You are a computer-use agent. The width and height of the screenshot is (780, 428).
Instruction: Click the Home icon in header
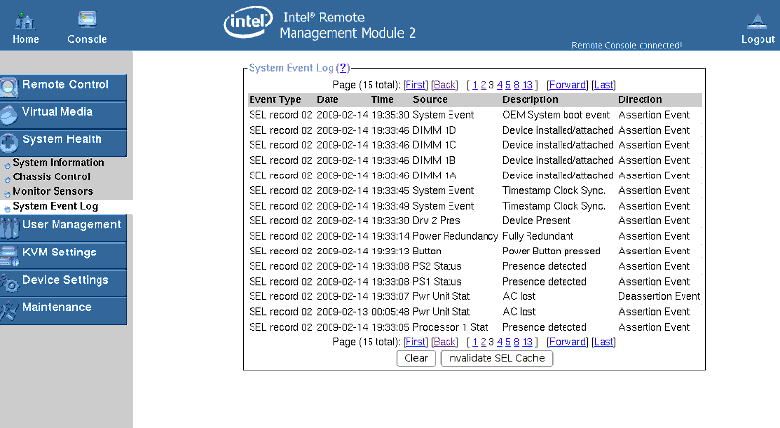click(25, 21)
